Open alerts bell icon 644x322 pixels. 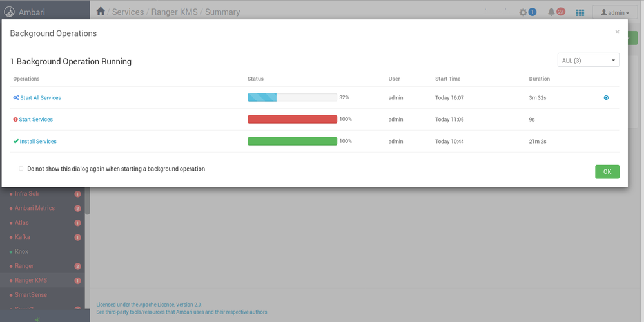[551, 12]
